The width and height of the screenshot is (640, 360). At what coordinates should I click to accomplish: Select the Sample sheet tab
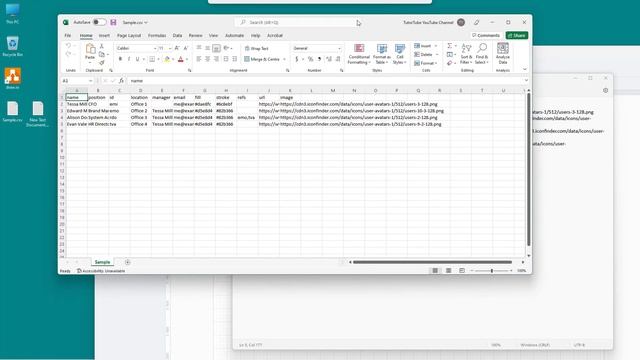click(x=102, y=262)
